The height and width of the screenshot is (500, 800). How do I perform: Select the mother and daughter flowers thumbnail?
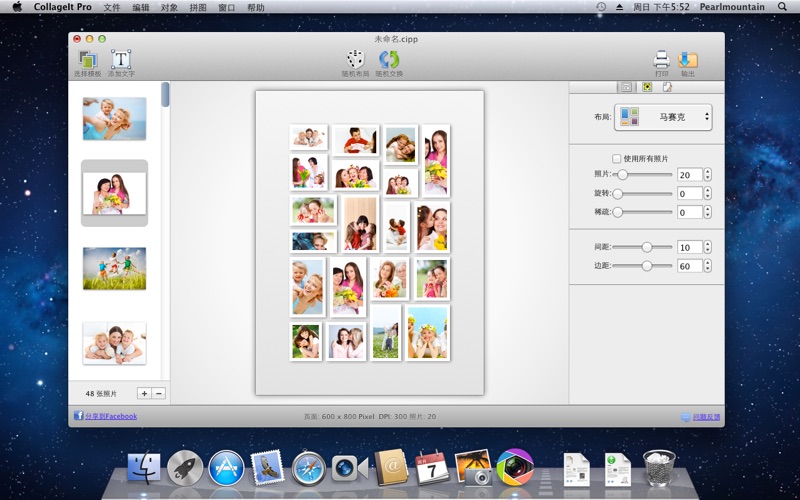pos(114,192)
